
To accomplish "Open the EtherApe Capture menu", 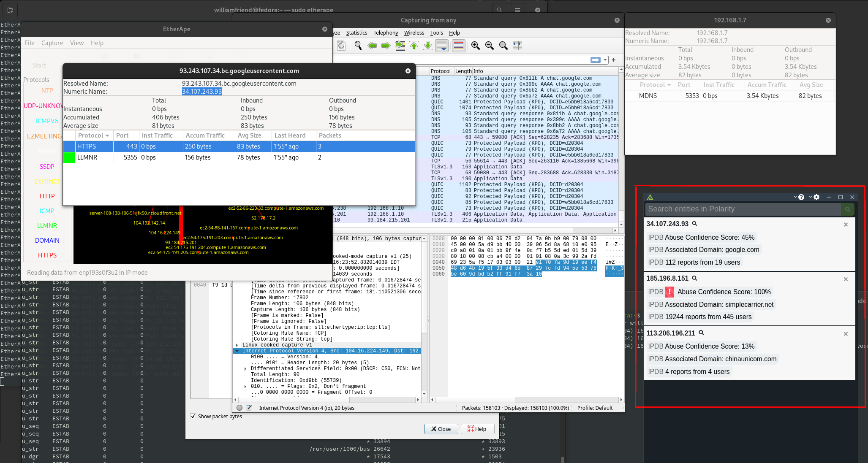I will 52,43.
